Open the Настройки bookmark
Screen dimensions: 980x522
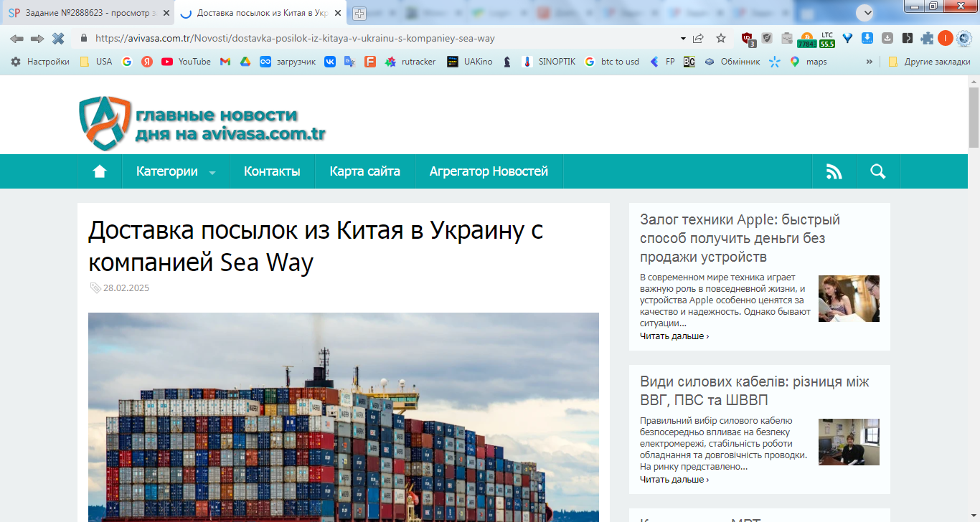tap(39, 62)
